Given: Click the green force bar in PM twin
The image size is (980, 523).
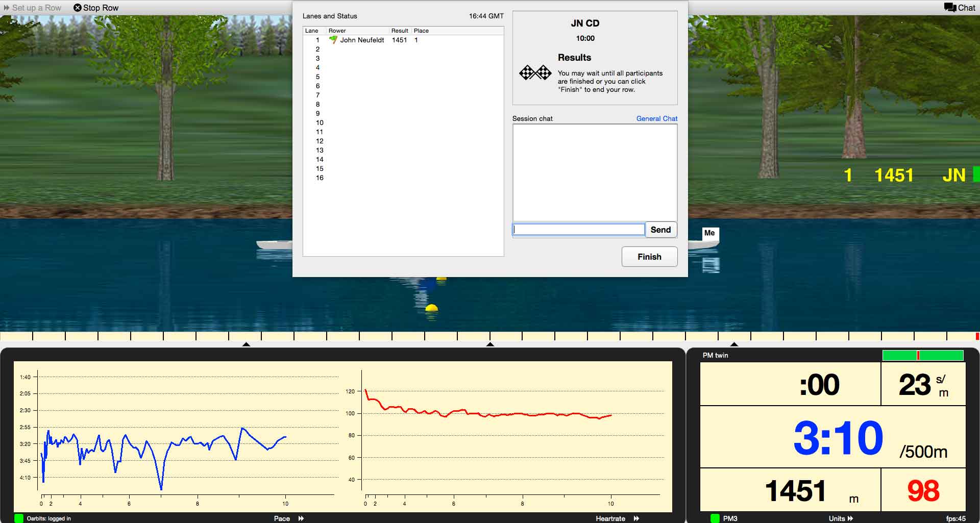Looking at the screenshot, I should pyautogui.click(x=923, y=355).
